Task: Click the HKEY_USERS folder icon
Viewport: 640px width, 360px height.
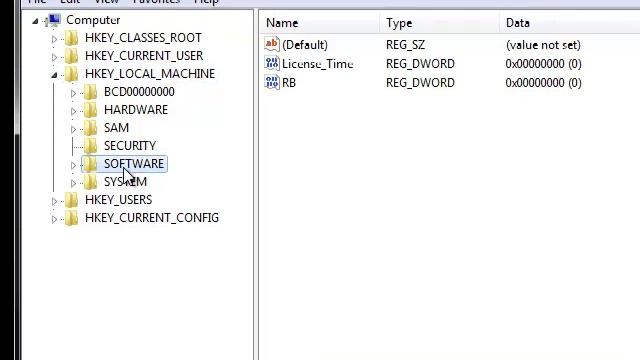Action: pyautogui.click(x=71, y=200)
